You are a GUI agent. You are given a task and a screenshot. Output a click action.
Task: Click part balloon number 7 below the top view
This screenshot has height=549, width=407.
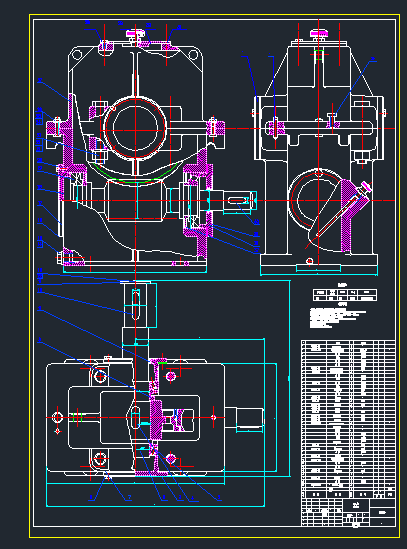pyautogui.click(x=129, y=497)
